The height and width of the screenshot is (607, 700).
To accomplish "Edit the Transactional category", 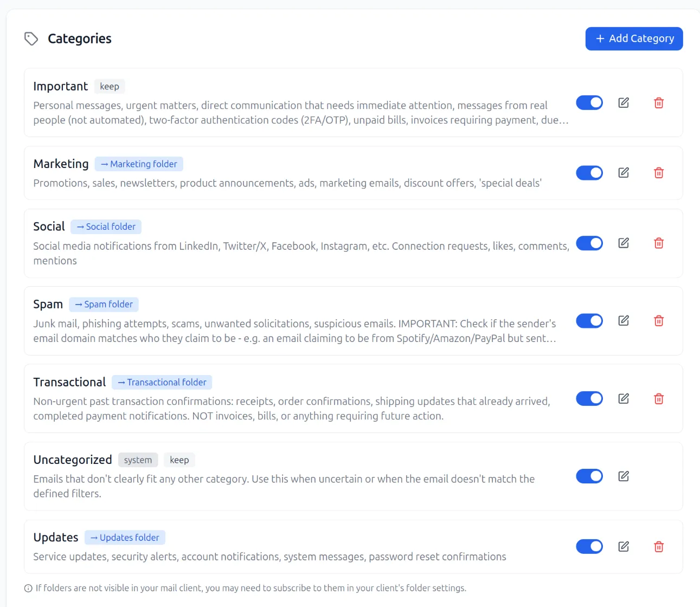I will point(624,399).
